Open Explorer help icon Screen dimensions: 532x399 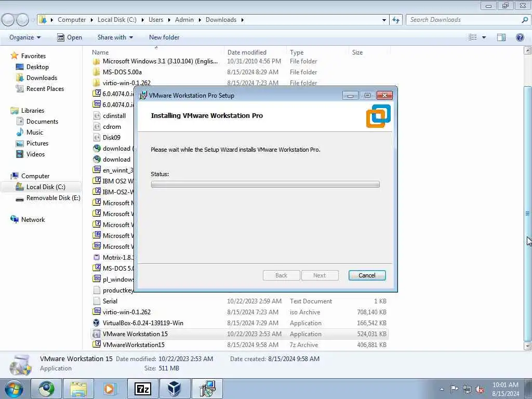click(520, 37)
